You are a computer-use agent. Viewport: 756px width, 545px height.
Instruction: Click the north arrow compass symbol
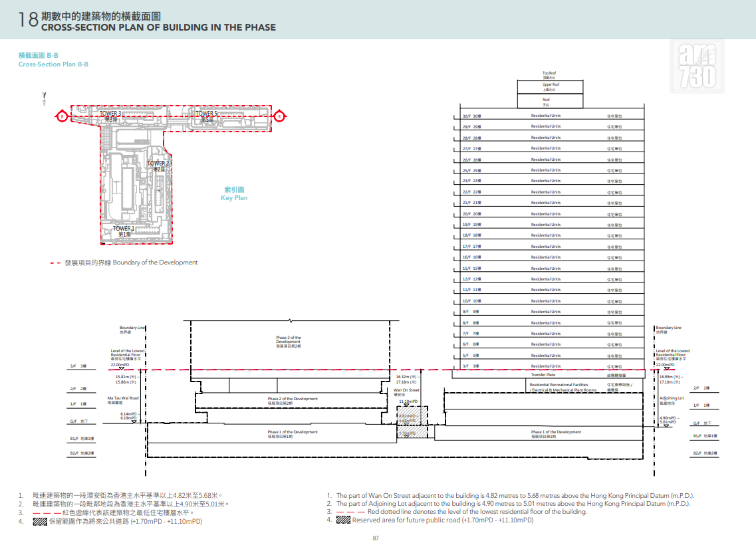tap(45, 98)
